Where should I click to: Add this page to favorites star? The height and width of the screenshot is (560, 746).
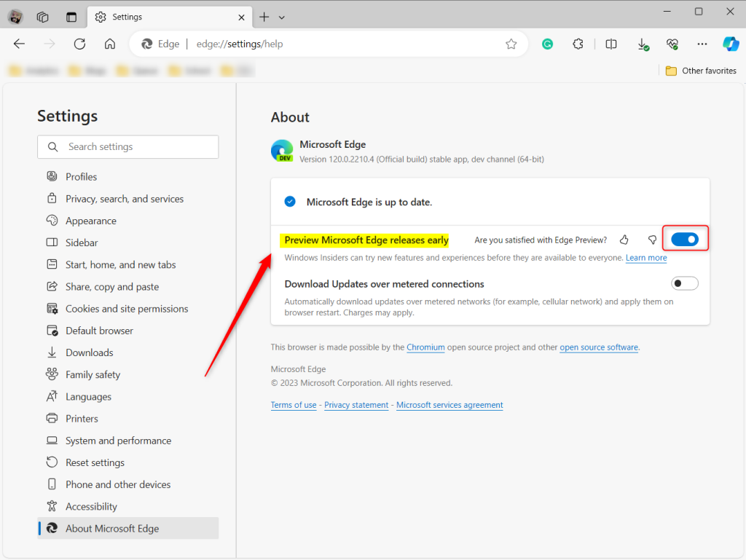pos(511,44)
